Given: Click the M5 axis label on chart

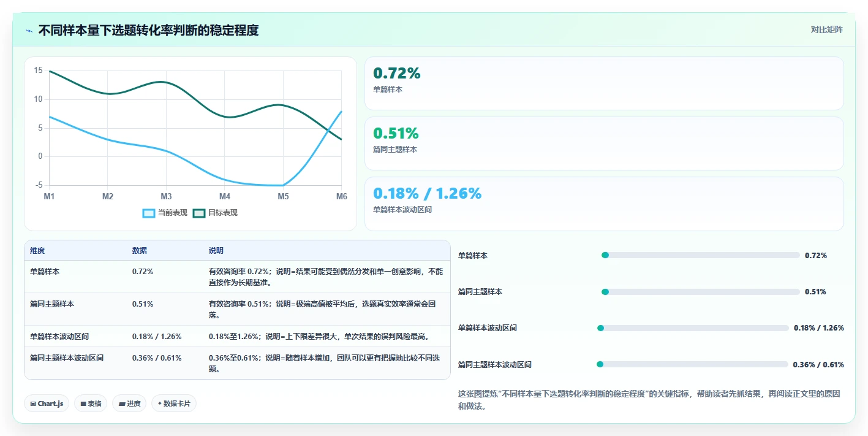Looking at the screenshot, I should (283, 196).
